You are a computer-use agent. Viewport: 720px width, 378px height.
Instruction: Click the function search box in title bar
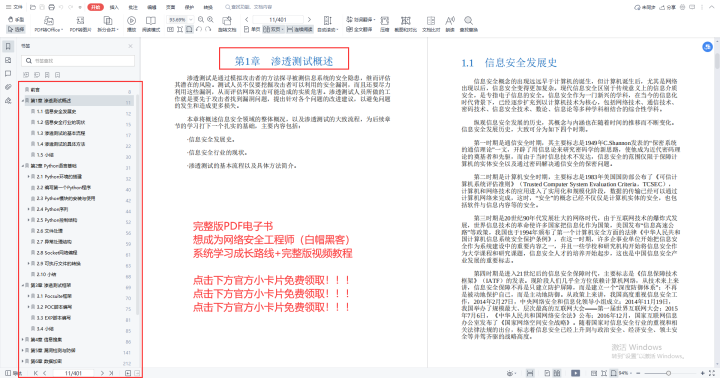[x=248, y=7]
